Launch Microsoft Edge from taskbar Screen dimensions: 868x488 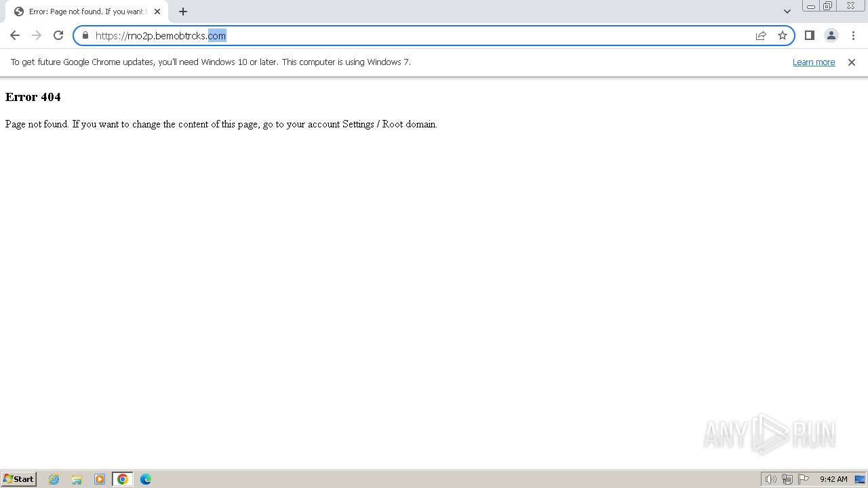point(146,479)
